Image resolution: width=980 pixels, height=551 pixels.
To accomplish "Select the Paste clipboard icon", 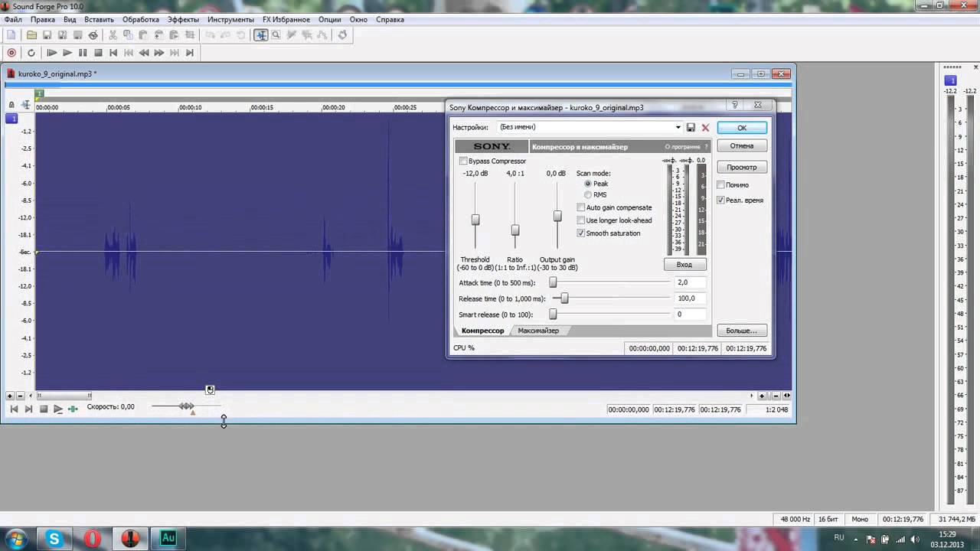I will (143, 34).
